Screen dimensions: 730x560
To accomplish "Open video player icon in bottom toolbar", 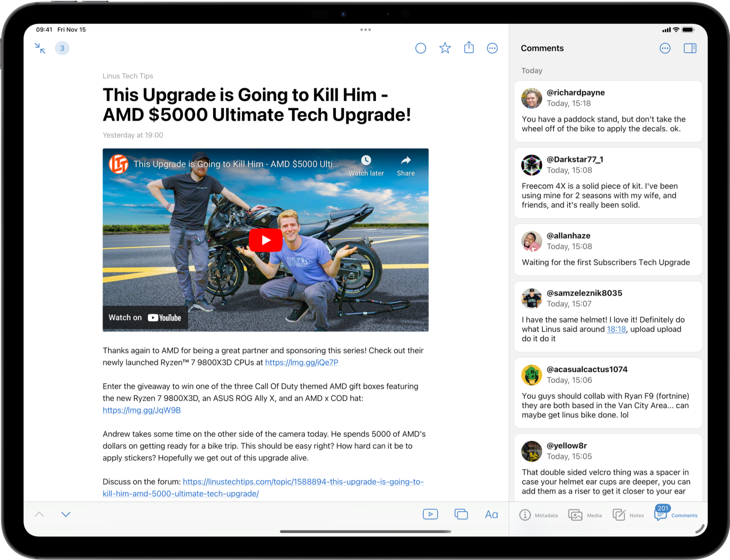I will click(x=430, y=514).
